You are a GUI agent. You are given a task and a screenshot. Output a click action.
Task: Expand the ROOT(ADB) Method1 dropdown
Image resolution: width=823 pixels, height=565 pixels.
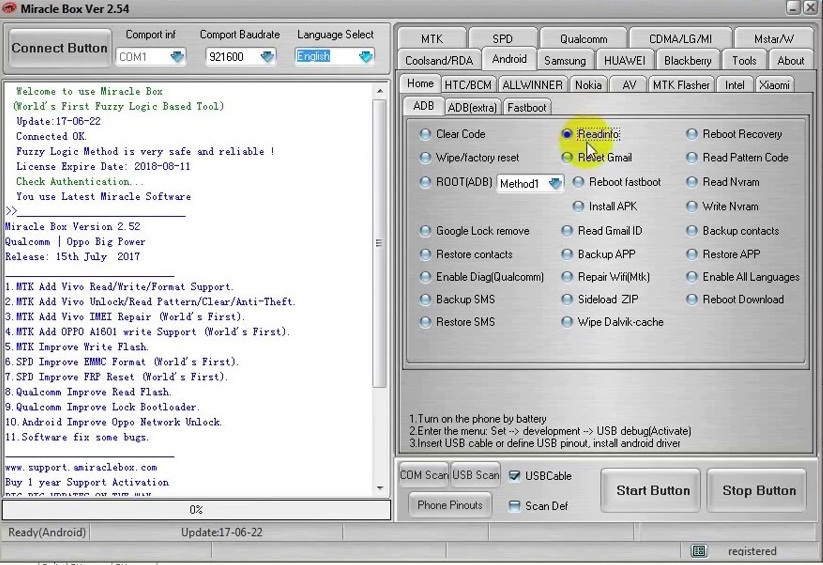pos(555,183)
